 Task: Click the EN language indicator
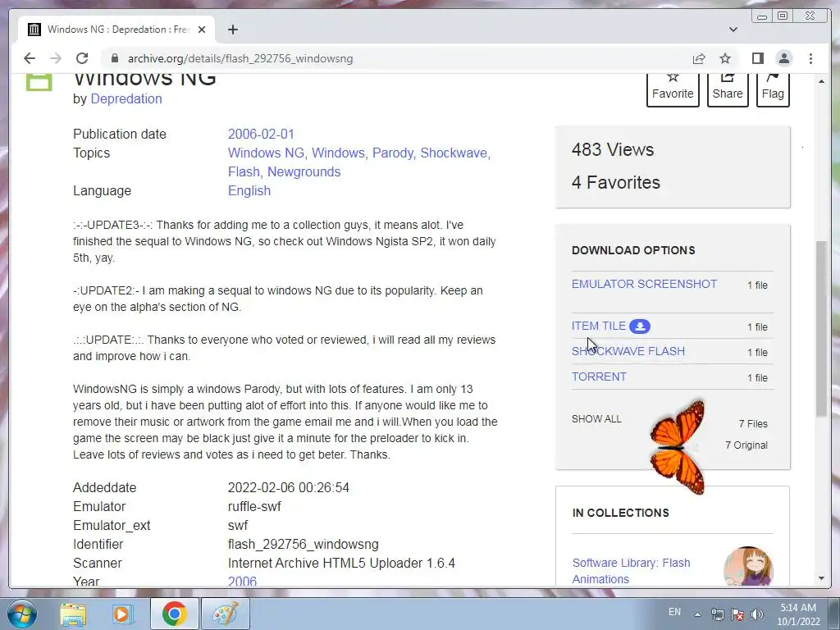click(x=674, y=612)
